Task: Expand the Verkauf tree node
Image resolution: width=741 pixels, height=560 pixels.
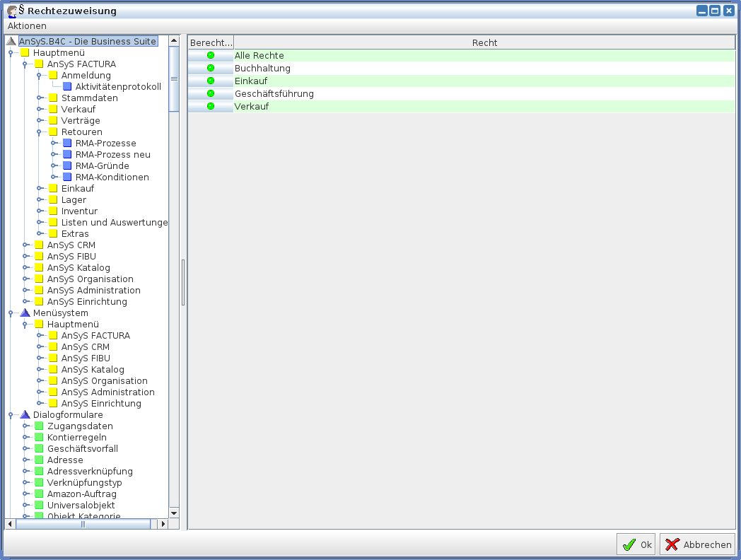Action: click(x=40, y=110)
